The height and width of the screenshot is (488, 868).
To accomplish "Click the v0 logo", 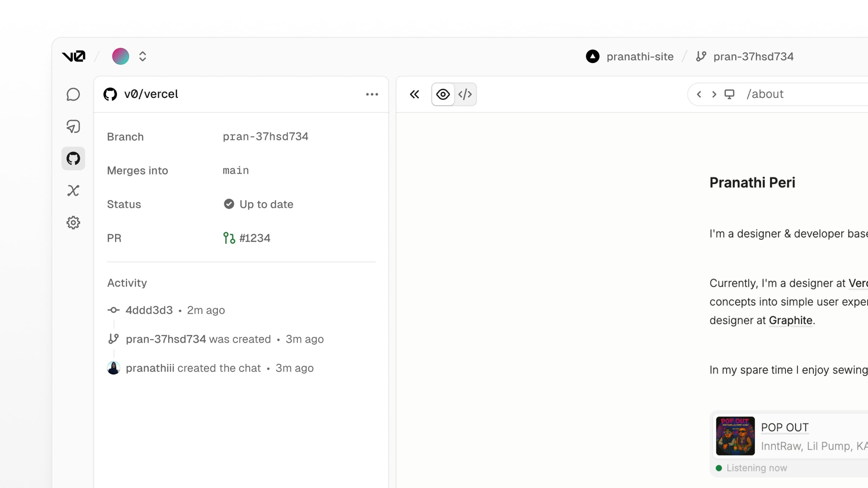I will 73,56.
